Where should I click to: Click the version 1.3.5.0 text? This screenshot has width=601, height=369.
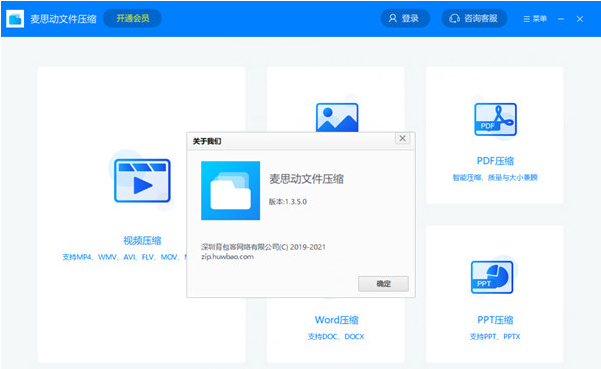pos(287,202)
